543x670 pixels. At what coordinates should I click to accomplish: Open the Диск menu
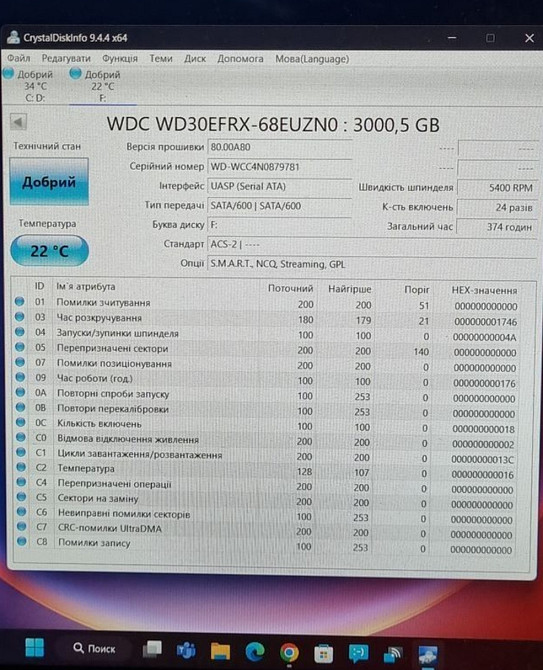pyautogui.click(x=195, y=59)
